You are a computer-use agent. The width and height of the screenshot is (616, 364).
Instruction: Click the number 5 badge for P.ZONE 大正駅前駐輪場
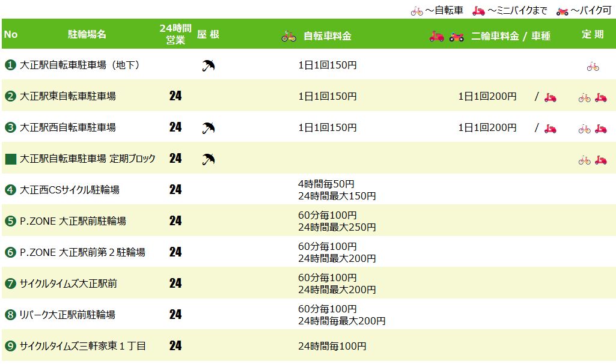[x=10, y=221]
